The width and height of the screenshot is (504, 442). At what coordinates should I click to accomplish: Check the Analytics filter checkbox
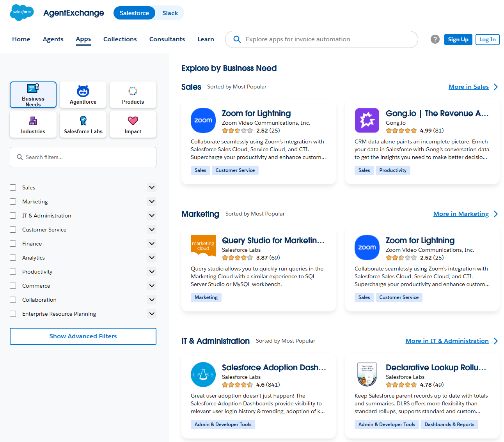click(13, 258)
